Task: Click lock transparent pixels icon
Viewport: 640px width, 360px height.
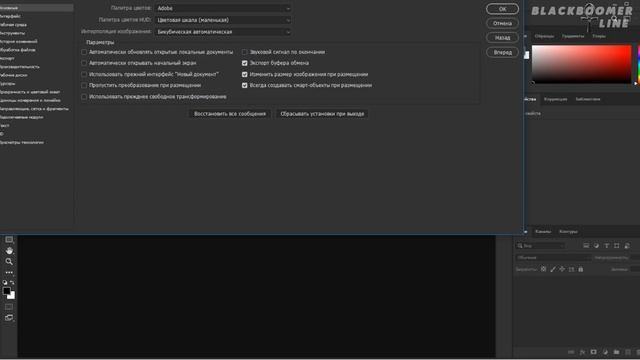Action: click(543, 269)
